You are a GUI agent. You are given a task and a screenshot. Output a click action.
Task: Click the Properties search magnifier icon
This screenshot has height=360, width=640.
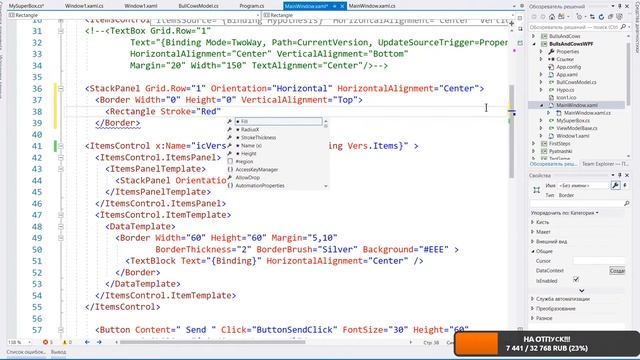pos(627,203)
